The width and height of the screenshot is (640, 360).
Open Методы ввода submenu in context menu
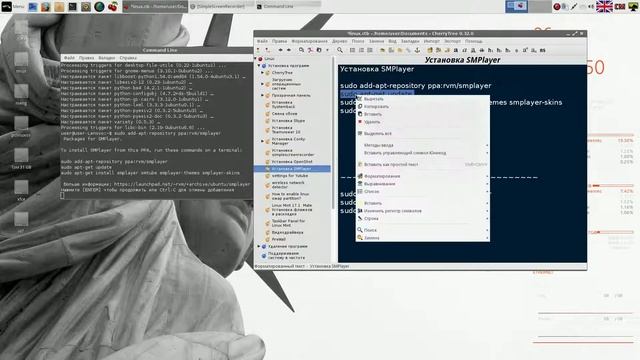(x=422, y=145)
